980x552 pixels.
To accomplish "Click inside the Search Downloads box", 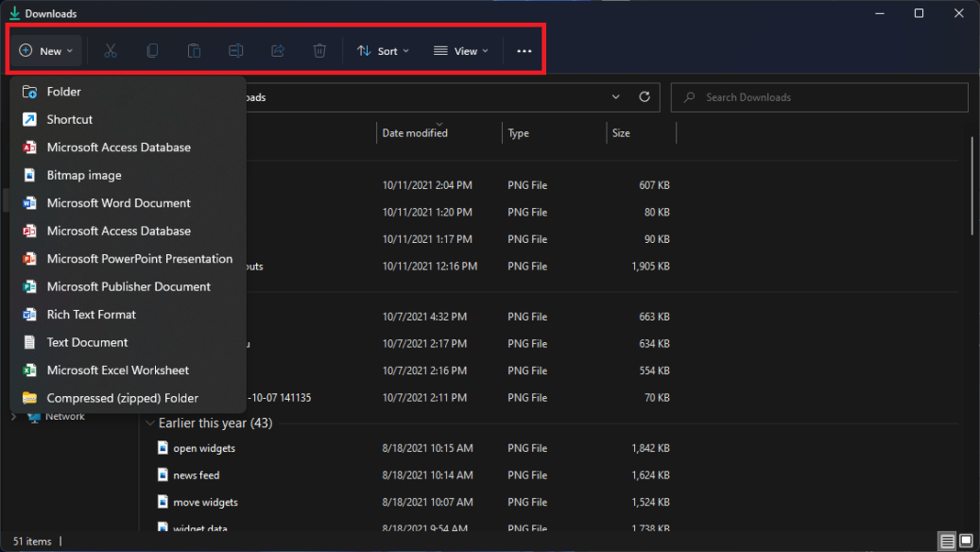I will click(x=818, y=96).
